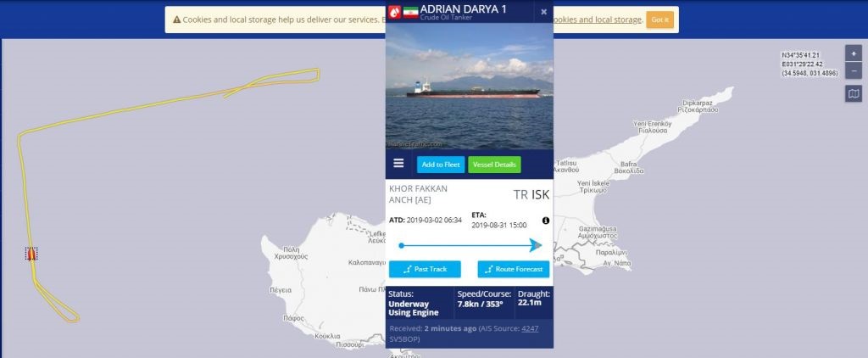This screenshot has width=868, height=358.
Task: Close the Adrian Darya 1 popup
Action: tap(543, 12)
